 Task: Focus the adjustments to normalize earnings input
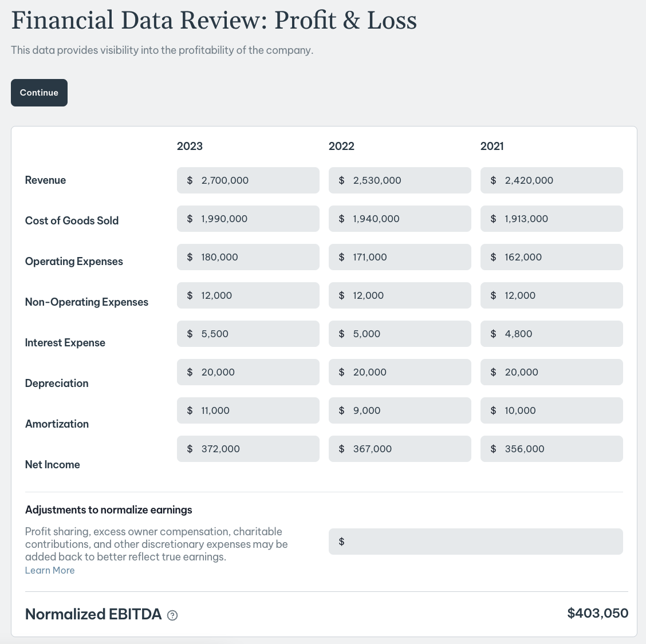point(476,542)
